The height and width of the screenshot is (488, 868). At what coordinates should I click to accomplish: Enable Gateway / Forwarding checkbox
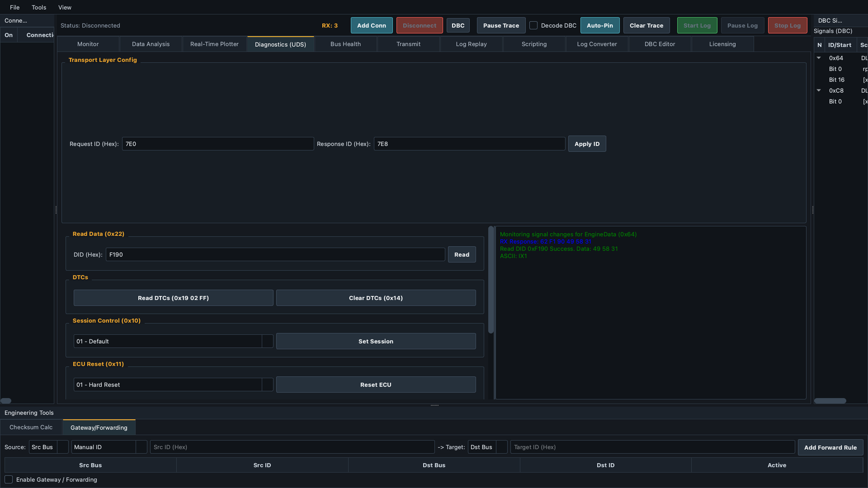pos(9,479)
